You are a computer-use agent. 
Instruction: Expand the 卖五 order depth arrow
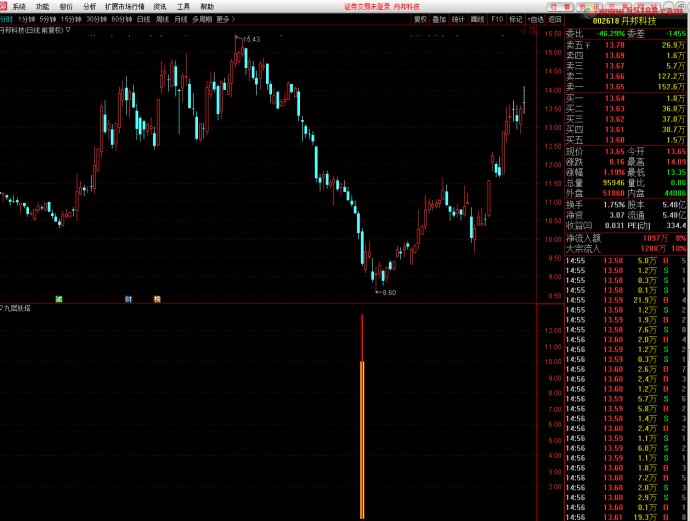click(588, 45)
